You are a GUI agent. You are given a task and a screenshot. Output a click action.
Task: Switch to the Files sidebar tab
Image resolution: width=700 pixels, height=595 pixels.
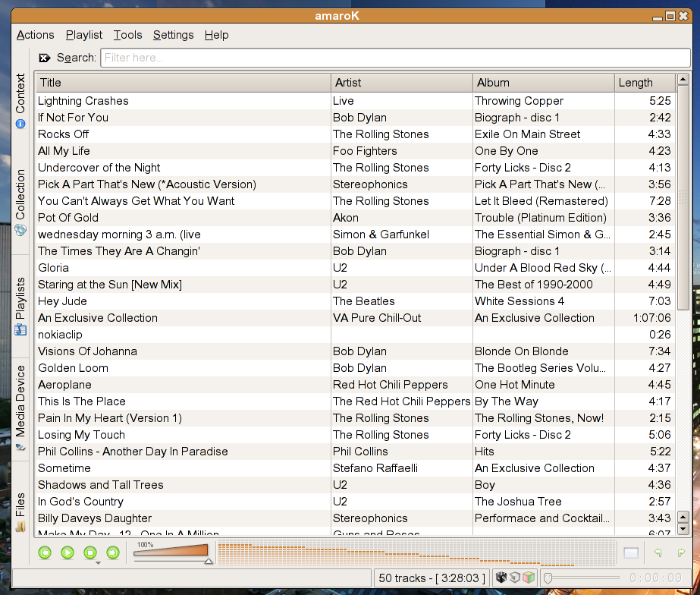(x=20, y=512)
